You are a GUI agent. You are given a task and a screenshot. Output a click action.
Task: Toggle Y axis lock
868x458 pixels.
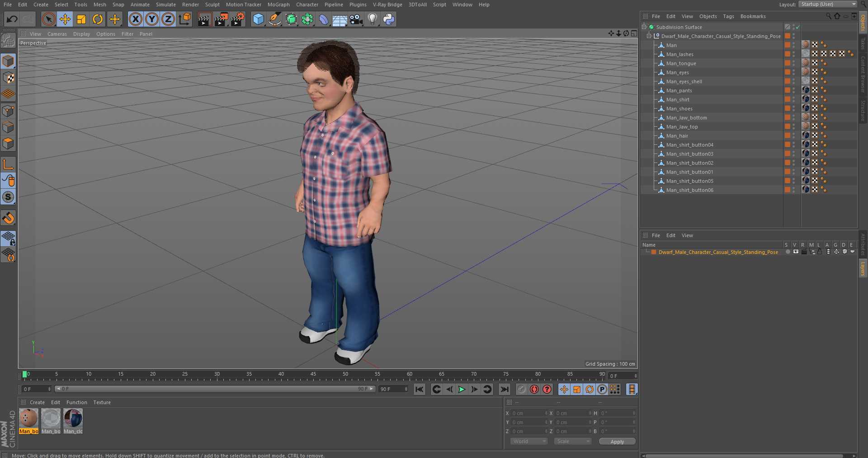pos(152,19)
